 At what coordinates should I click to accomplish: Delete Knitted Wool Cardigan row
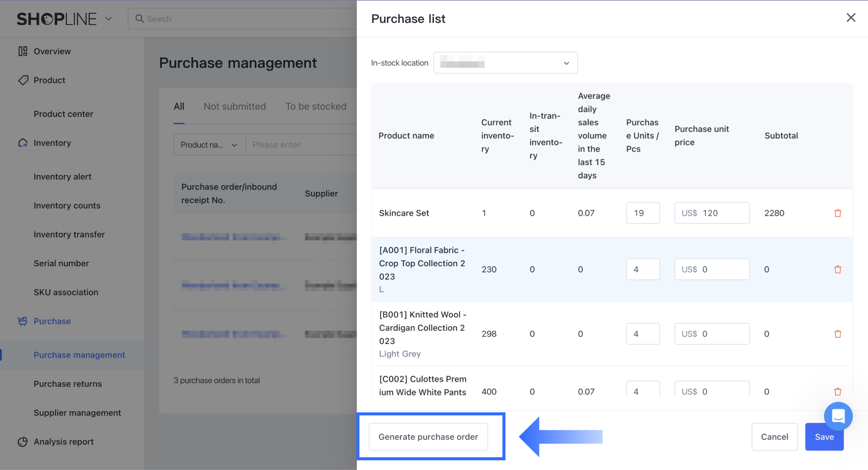point(837,334)
